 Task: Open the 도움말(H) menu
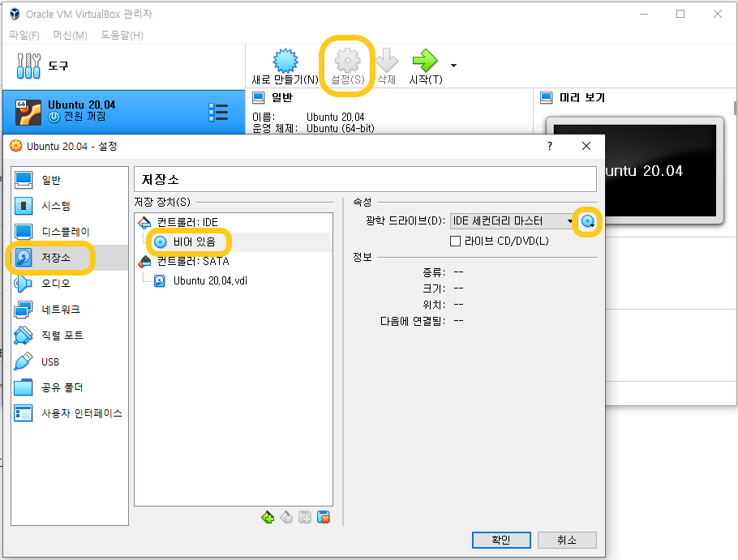(x=122, y=36)
